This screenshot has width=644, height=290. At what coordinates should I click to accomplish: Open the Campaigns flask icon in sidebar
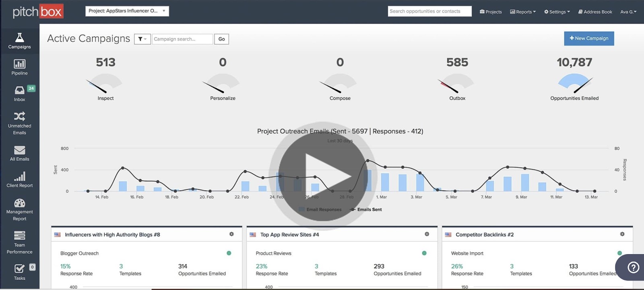point(19,37)
